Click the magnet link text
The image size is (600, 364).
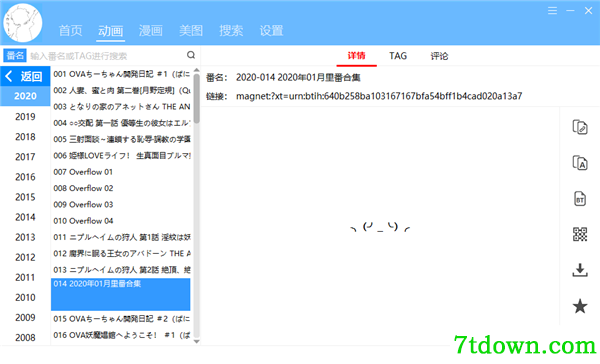[379, 96]
